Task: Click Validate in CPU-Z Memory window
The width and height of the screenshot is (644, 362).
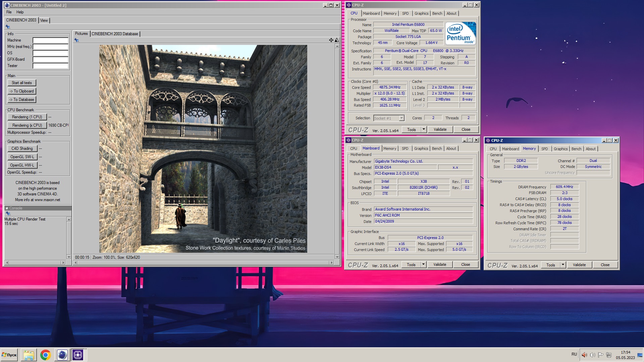Action: (579, 265)
